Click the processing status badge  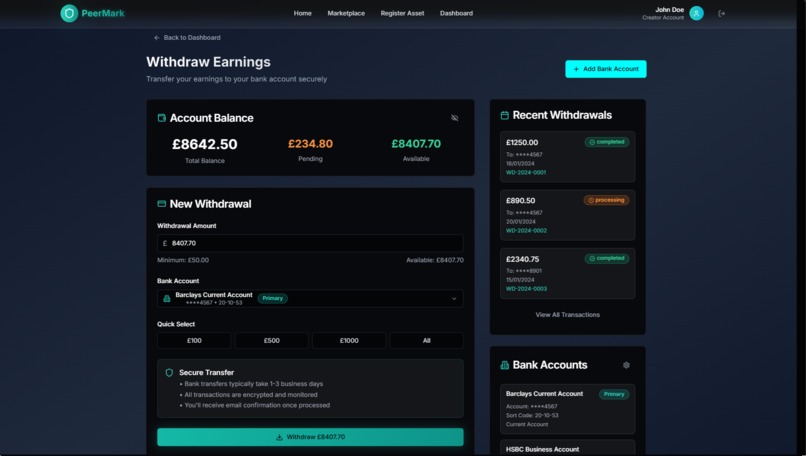(x=606, y=200)
